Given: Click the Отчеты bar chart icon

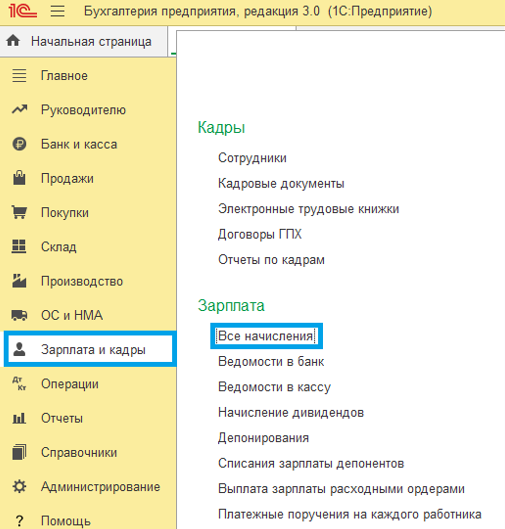Looking at the screenshot, I should 19,418.
